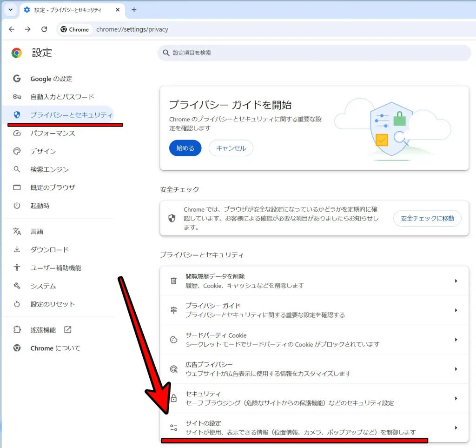This screenshot has width=476, height=448.
Task: Click the 検索エンジン magnifier icon
Action: coord(17,169)
